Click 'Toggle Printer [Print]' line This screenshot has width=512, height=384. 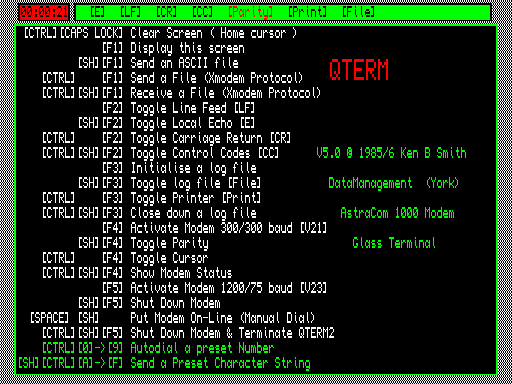[195, 198]
